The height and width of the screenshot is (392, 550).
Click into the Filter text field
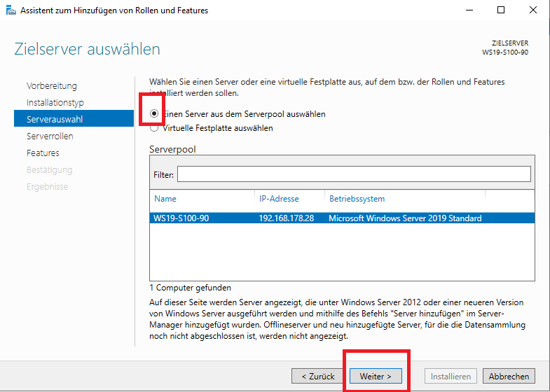354,174
